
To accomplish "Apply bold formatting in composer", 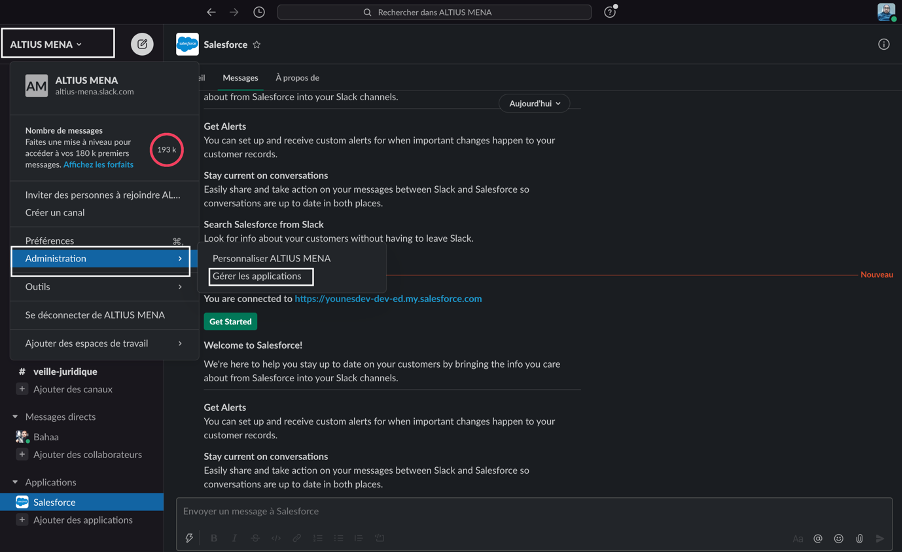I will pyautogui.click(x=214, y=538).
